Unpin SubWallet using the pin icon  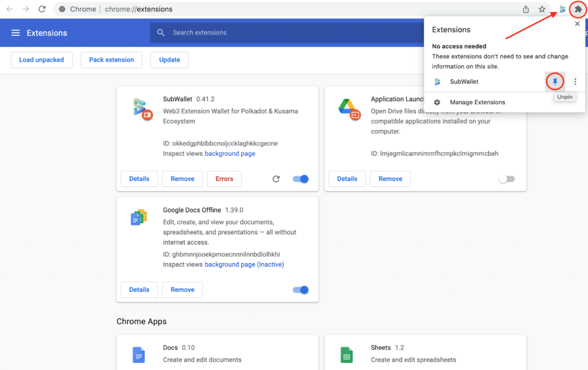coord(555,82)
